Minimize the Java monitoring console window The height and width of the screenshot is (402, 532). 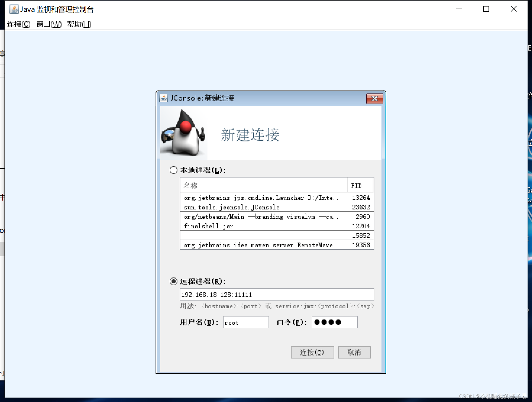point(459,9)
